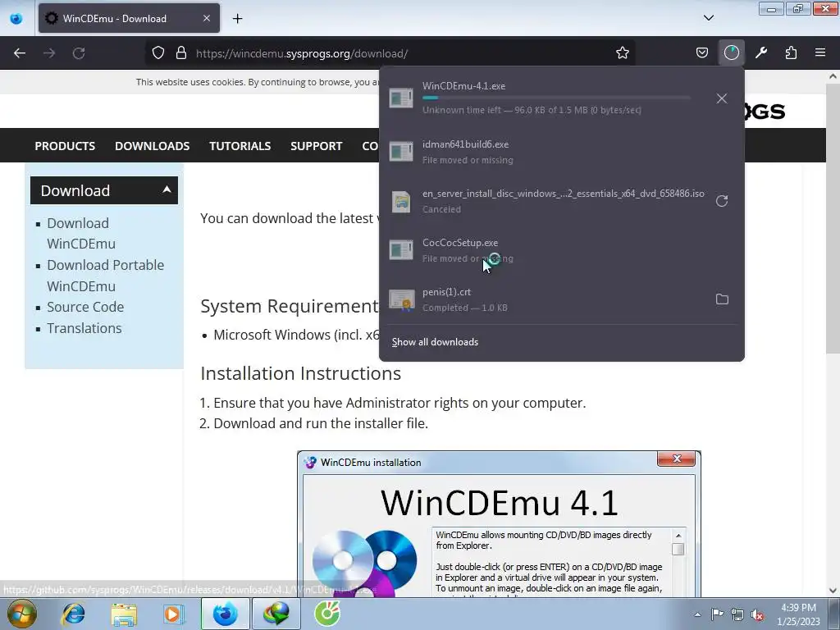Open the Save to Pocket icon
Viewport: 840px width, 630px height.
tap(702, 53)
